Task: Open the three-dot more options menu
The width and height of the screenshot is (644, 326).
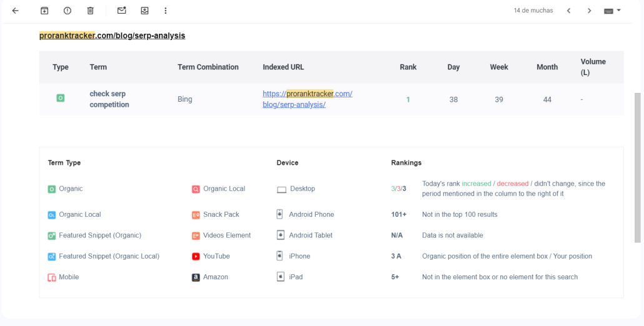Action: 166,11
